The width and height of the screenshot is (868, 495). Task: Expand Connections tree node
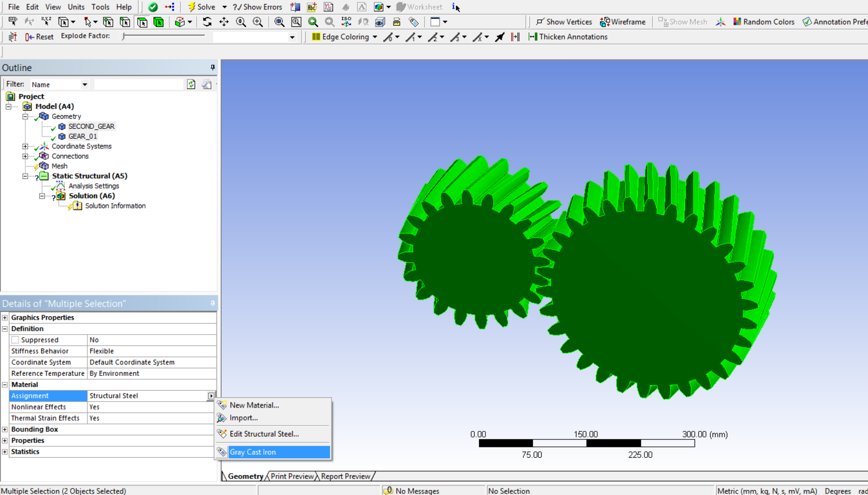(25, 156)
